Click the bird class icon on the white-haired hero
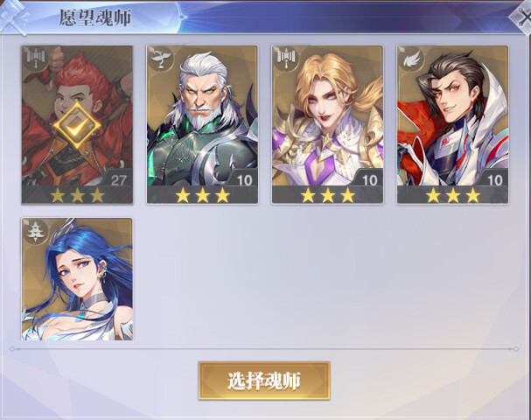The image size is (531, 420). coord(161,59)
